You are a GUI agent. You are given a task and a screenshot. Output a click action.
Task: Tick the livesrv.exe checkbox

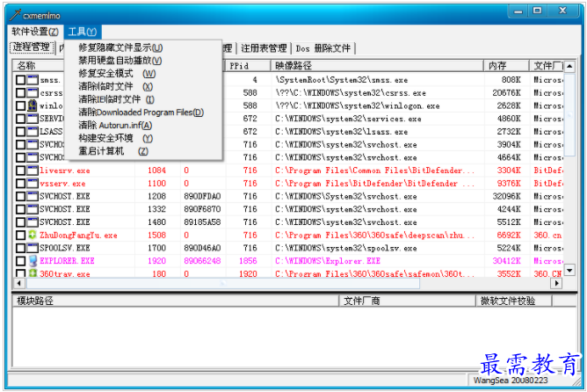coord(20,171)
